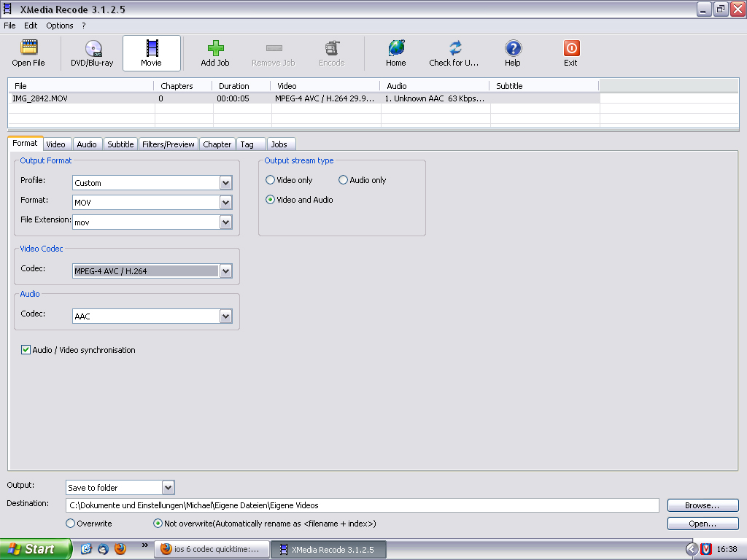Image resolution: width=747 pixels, height=560 pixels.
Task: Select the Not overwrite radio button
Action: (x=158, y=524)
